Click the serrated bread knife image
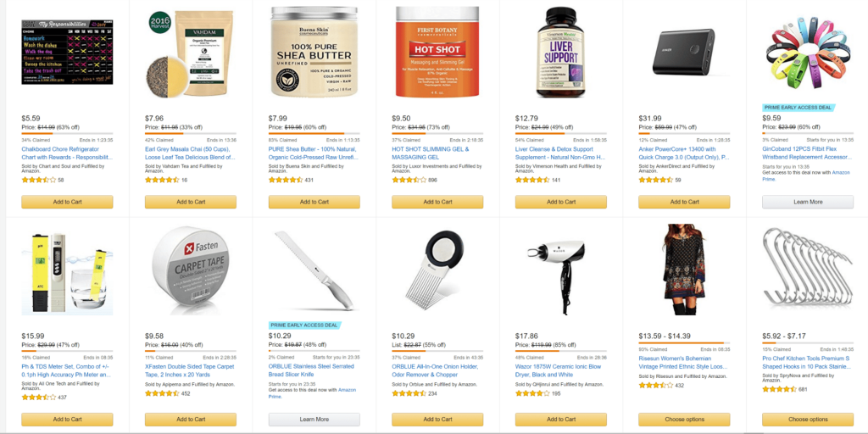The height and width of the screenshot is (434, 868). 314,270
